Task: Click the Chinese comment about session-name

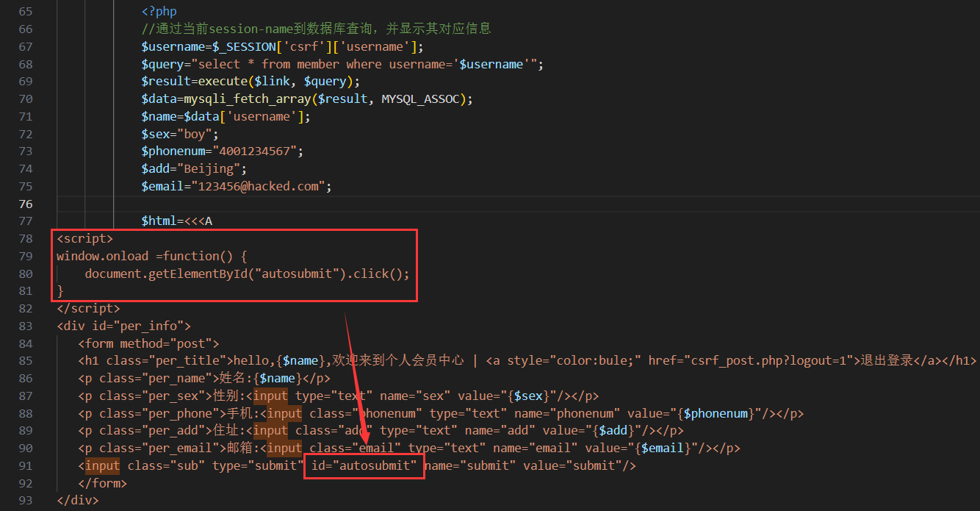Action: coord(317,29)
